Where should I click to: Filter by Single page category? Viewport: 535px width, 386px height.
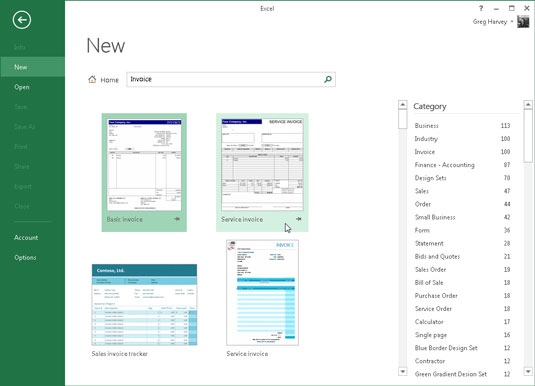point(462,335)
